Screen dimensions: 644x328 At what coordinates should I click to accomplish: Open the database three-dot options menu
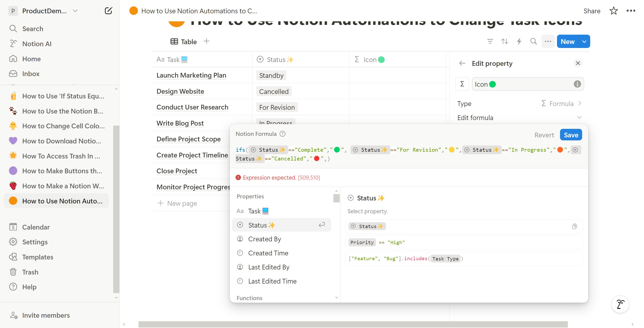point(548,41)
